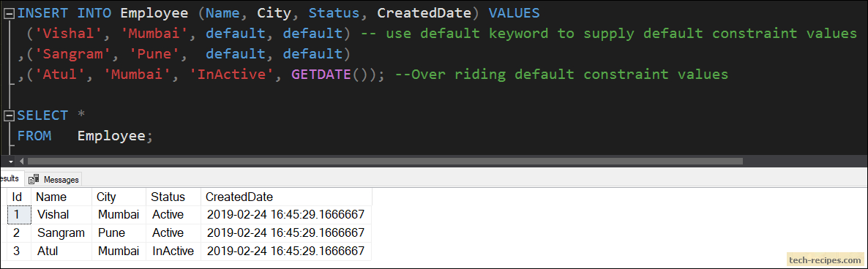
Task: Click the horizontal scrollbar left arrow
Action: tap(21, 162)
